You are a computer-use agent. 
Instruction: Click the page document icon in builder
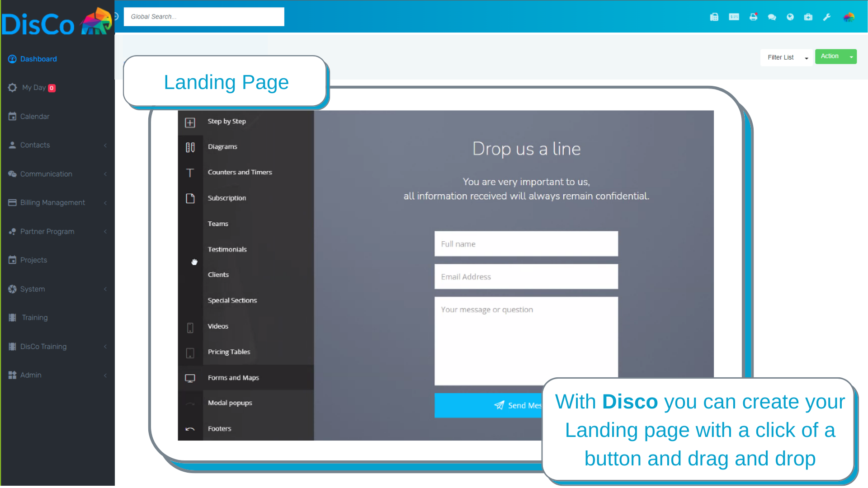[190, 198]
